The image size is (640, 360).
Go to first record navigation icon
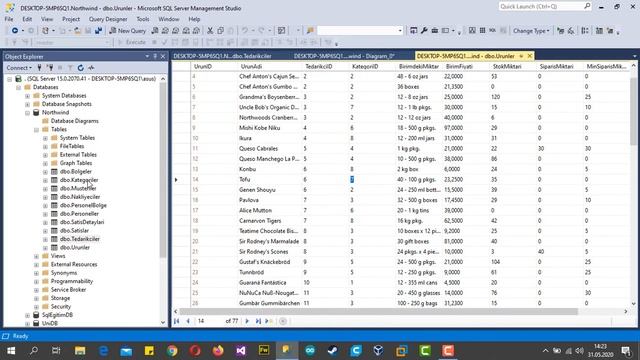click(177, 321)
